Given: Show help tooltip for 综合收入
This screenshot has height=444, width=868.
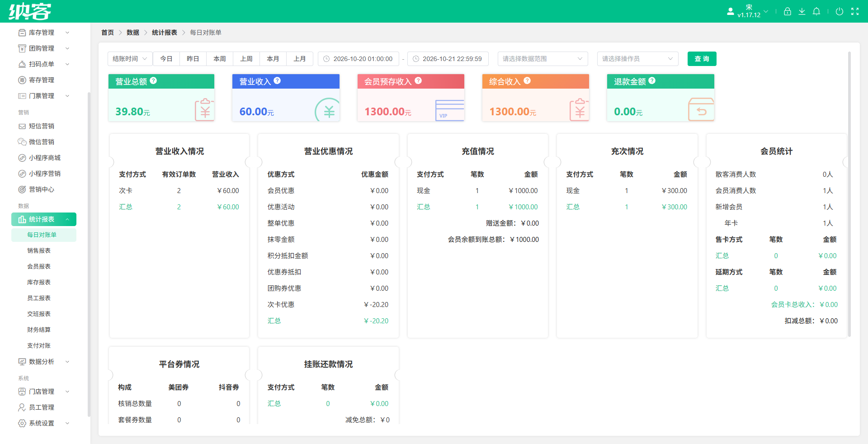Looking at the screenshot, I should tap(527, 80).
